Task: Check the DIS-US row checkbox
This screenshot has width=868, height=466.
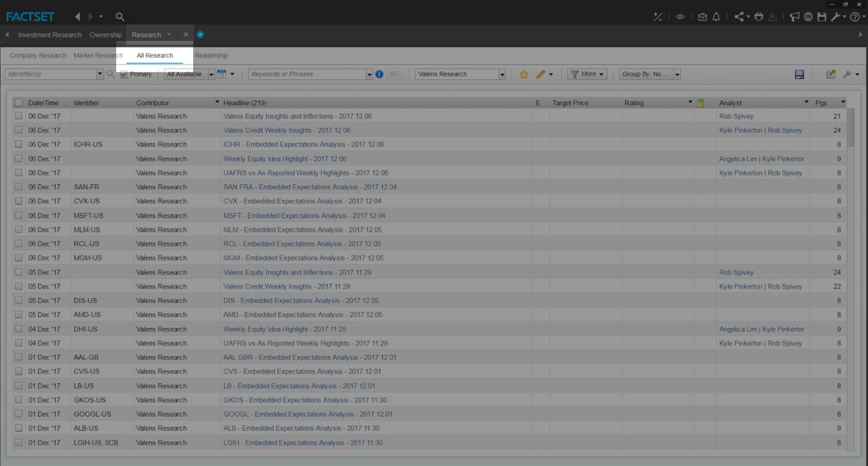Action: [18, 300]
